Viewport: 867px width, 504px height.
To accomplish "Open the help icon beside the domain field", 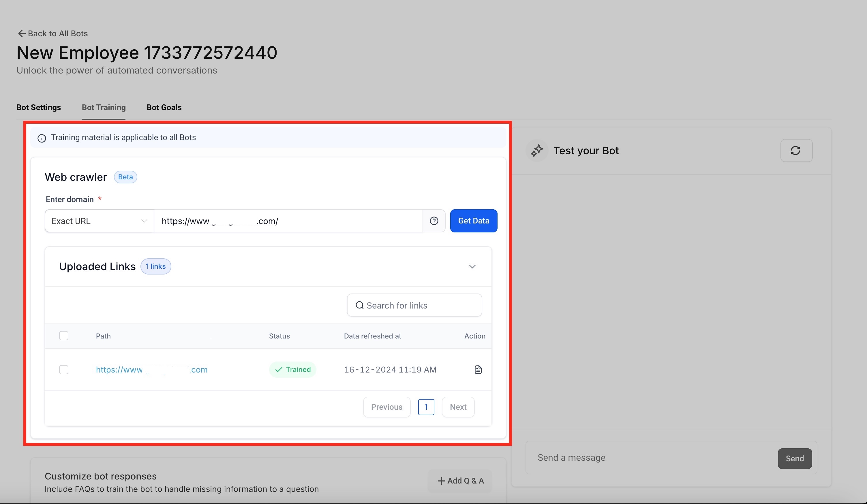I will click(x=434, y=221).
